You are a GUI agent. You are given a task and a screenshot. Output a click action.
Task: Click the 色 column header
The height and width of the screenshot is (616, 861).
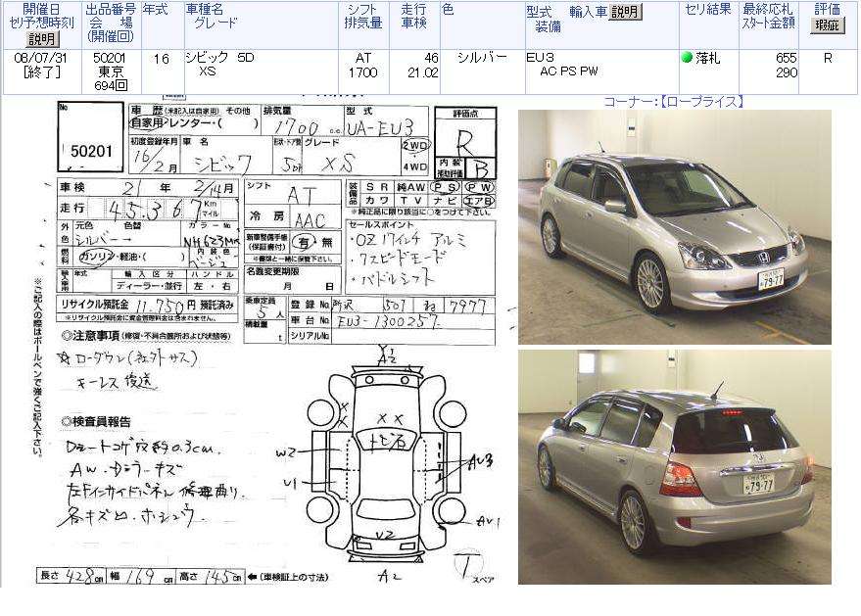click(448, 10)
